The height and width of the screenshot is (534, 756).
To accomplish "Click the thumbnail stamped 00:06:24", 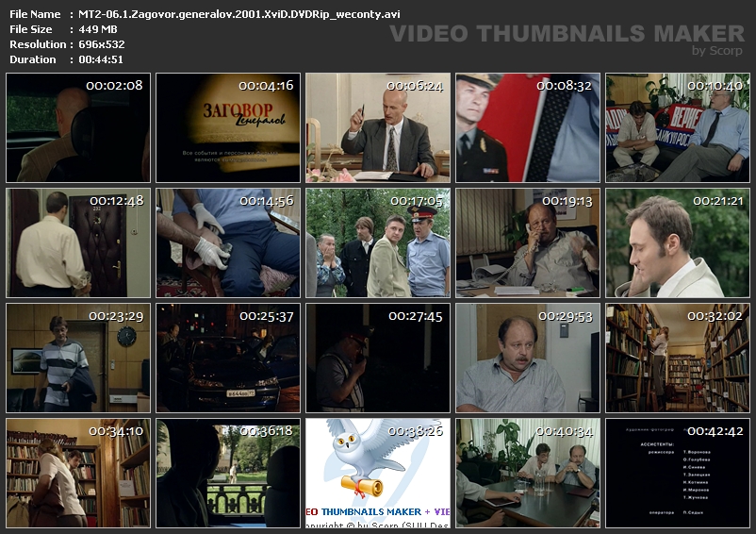I will click(x=378, y=127).
